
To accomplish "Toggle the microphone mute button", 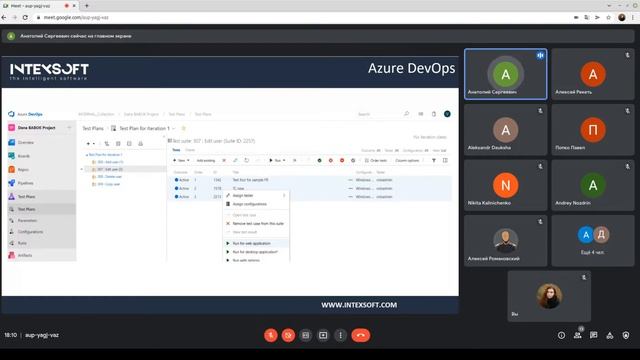I will (271, 335).
